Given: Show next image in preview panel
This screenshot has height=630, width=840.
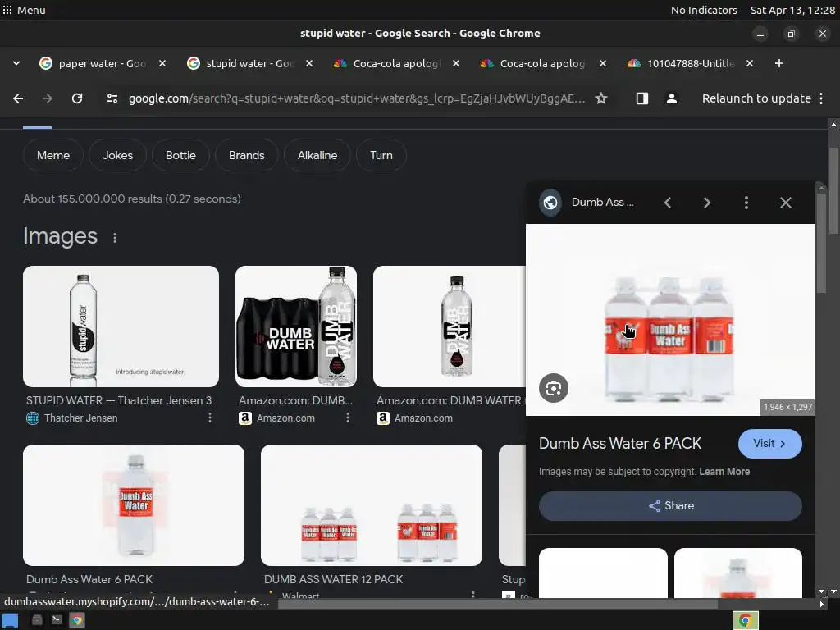Looking at the screenshot, I should (x=707, y=203).
